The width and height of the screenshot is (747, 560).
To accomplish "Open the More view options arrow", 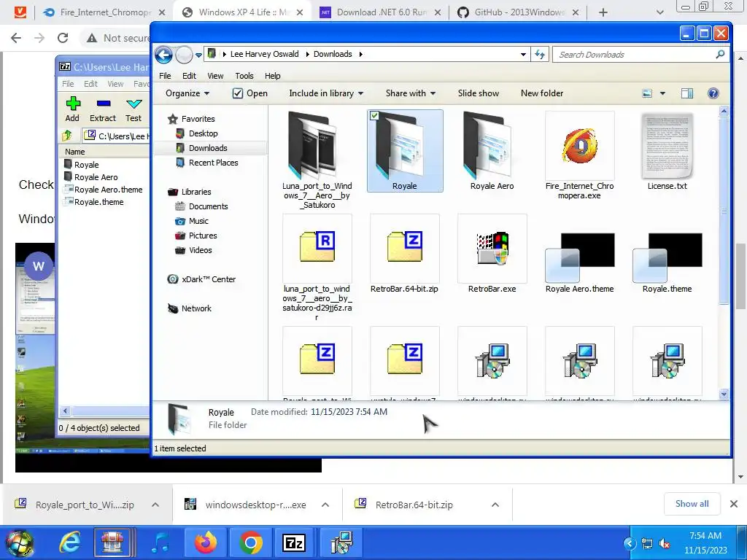I will 662,93.
